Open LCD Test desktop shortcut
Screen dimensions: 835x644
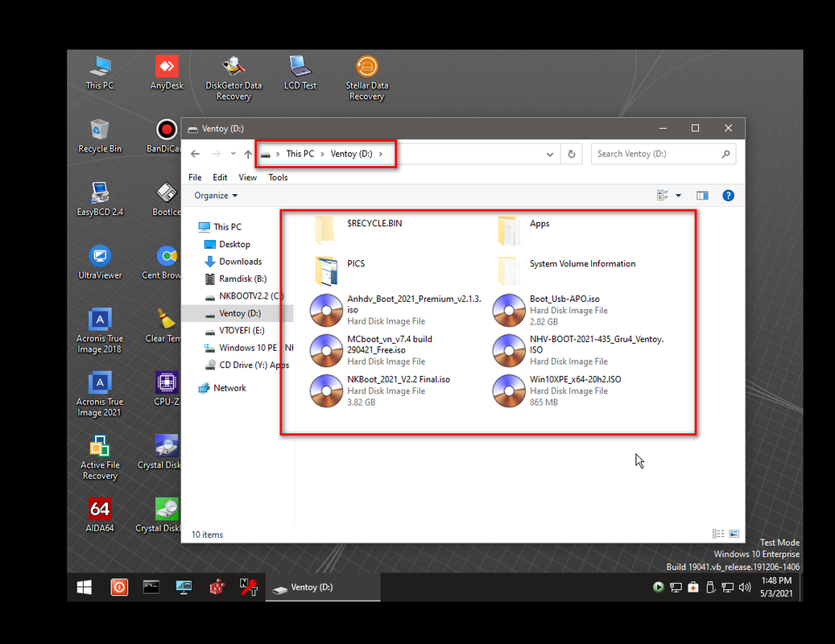(x=300, y=73)
